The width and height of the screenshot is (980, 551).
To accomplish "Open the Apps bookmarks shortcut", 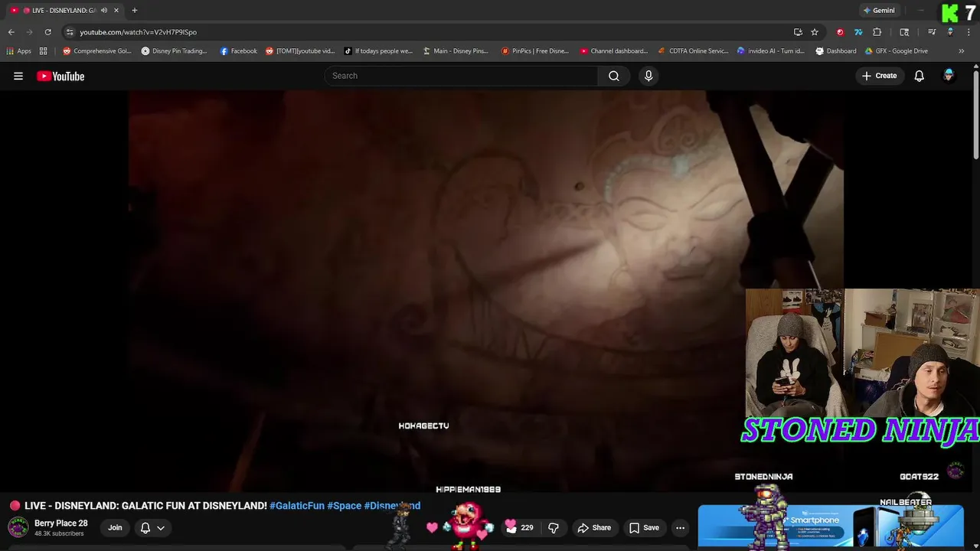I will coord(18,51).
